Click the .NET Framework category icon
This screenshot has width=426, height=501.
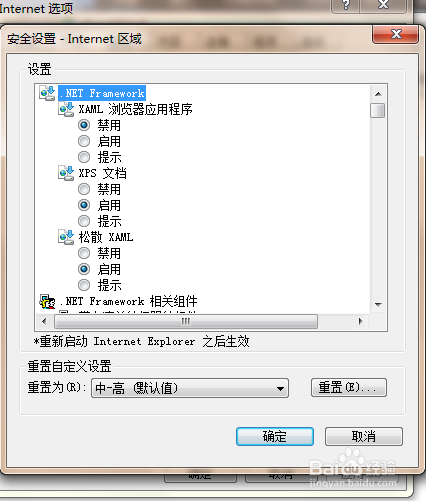click(47, 93)
